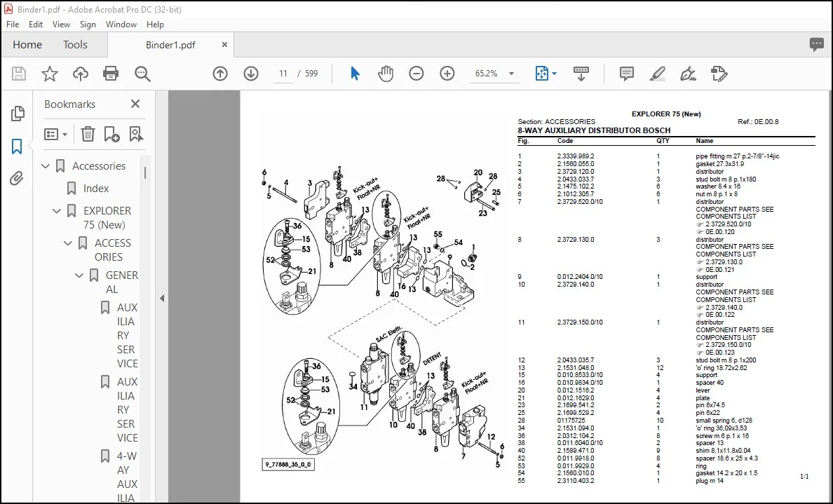
Task: Collapse the ACCESSORIES sub-bookmark
Action: click(68, 243)
